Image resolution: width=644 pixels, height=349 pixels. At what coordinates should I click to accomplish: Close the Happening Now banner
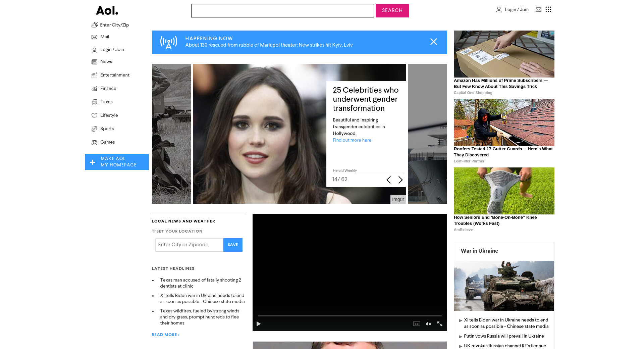point(433,42)
